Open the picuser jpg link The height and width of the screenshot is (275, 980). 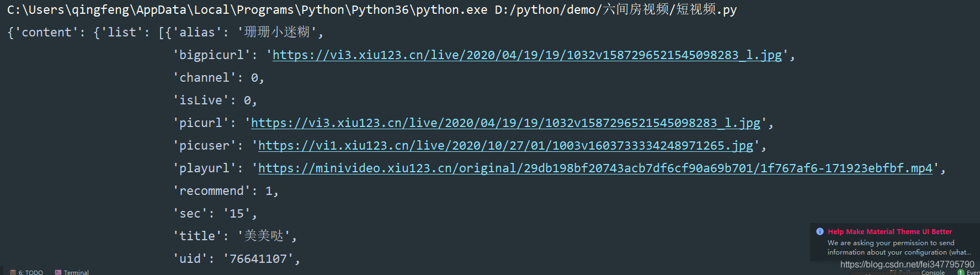click(505, 146)
